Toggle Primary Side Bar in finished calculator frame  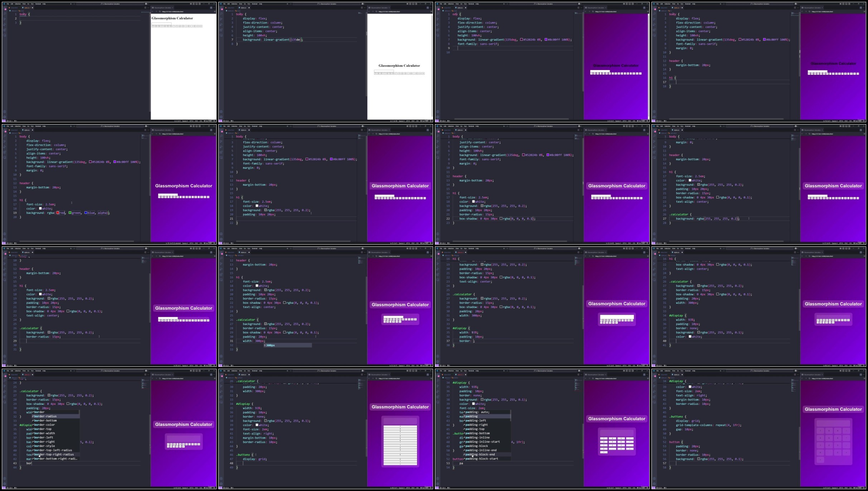843,370
